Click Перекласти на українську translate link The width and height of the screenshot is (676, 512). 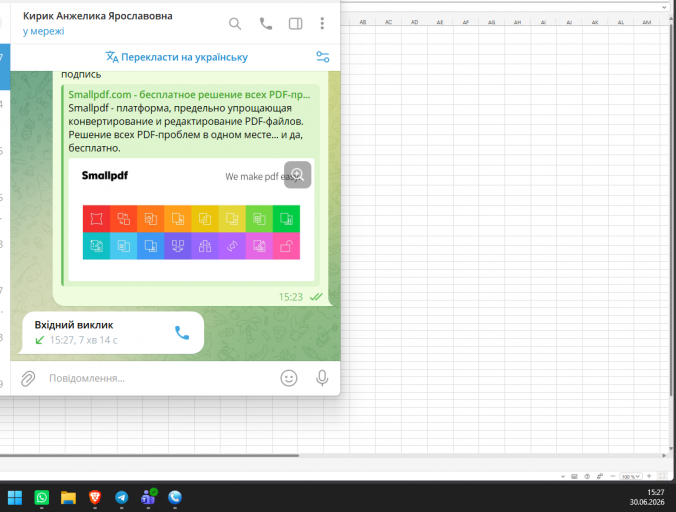[x=176, y=57]
